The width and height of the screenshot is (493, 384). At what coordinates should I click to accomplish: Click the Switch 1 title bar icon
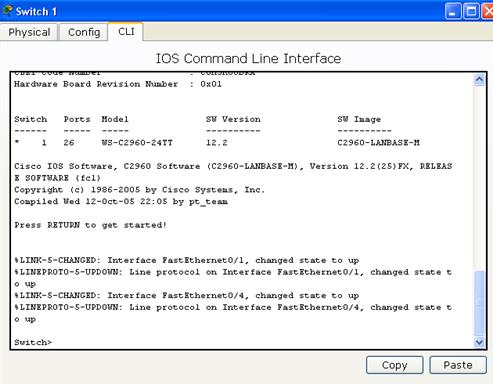coord(7,11)
